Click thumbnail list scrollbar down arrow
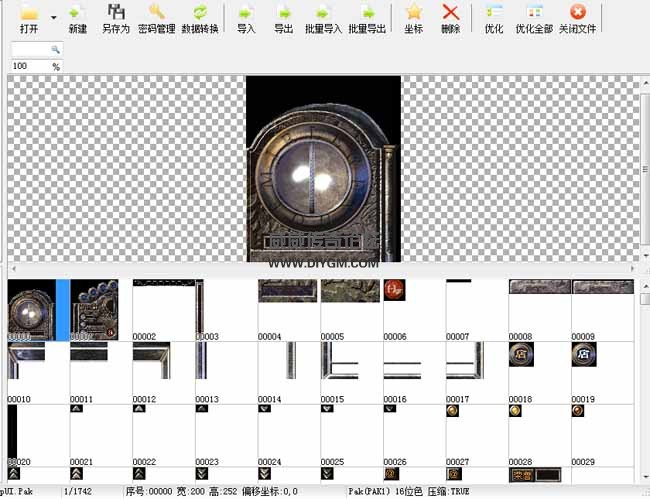 point(645,477)
